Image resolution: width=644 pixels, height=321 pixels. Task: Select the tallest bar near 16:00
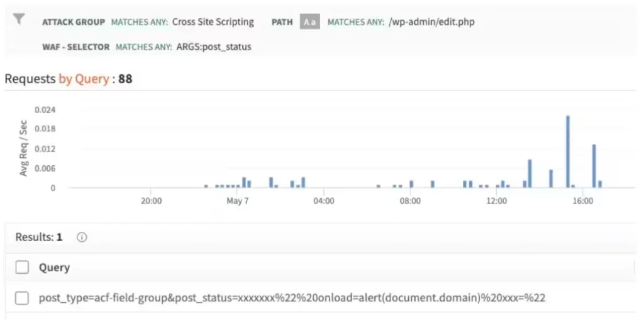(x=568, y=151)
